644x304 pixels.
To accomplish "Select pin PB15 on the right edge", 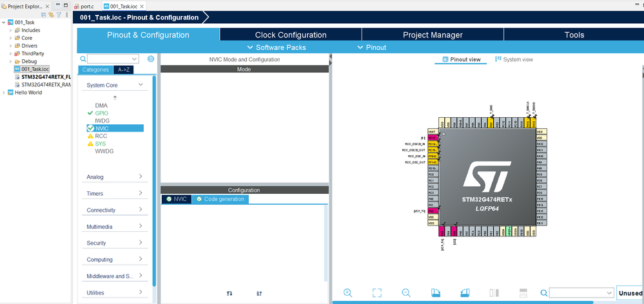I will tap(542, 198).
